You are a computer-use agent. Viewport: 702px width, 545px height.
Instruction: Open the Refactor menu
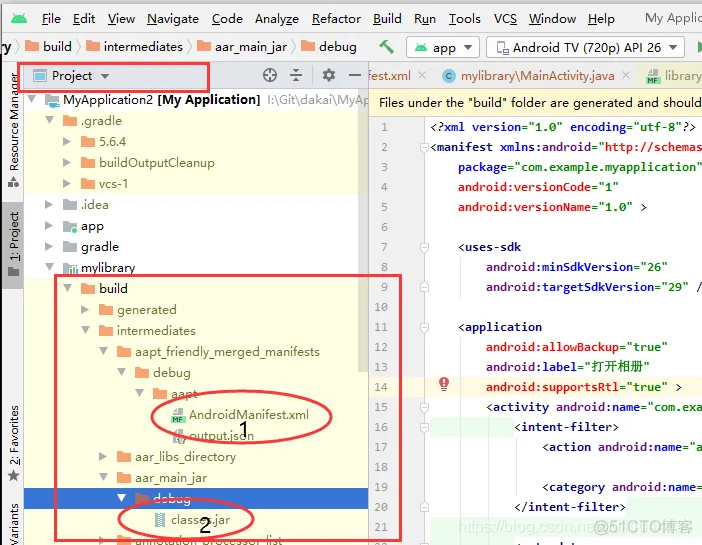pos(336,19)
